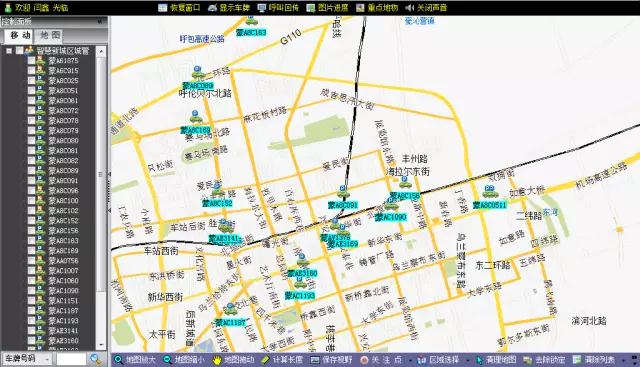Switch to the 地图 tab
Image resolution: width=640 pixels, height=367 pixels.
tap(51, 36)
